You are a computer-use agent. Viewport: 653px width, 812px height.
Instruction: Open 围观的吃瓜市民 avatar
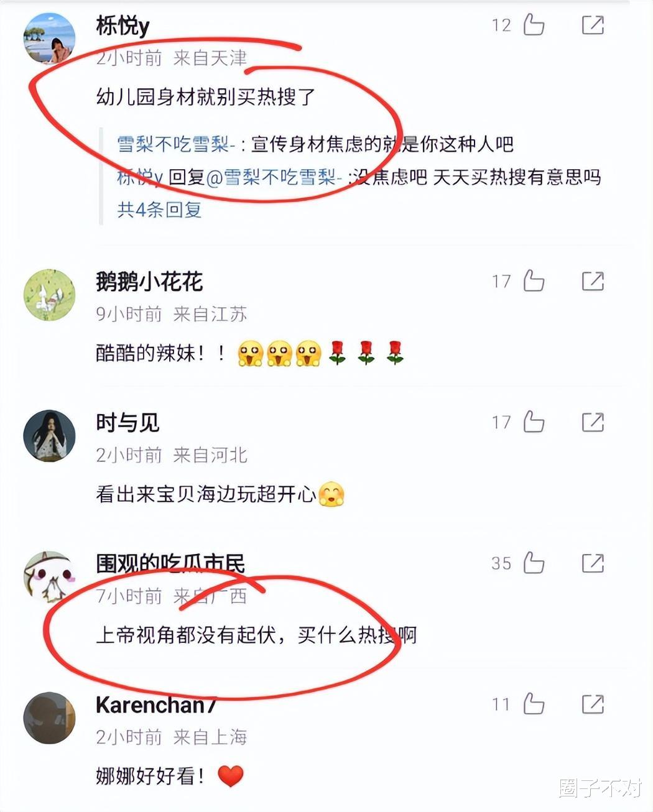pyautogui.click(x=49, y=577)
